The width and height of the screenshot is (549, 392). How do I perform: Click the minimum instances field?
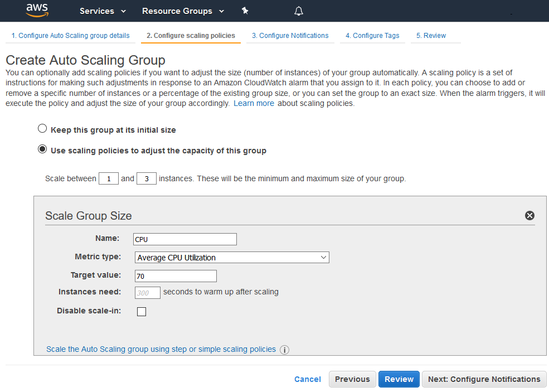pyautogui.click(x=109, y=179)
